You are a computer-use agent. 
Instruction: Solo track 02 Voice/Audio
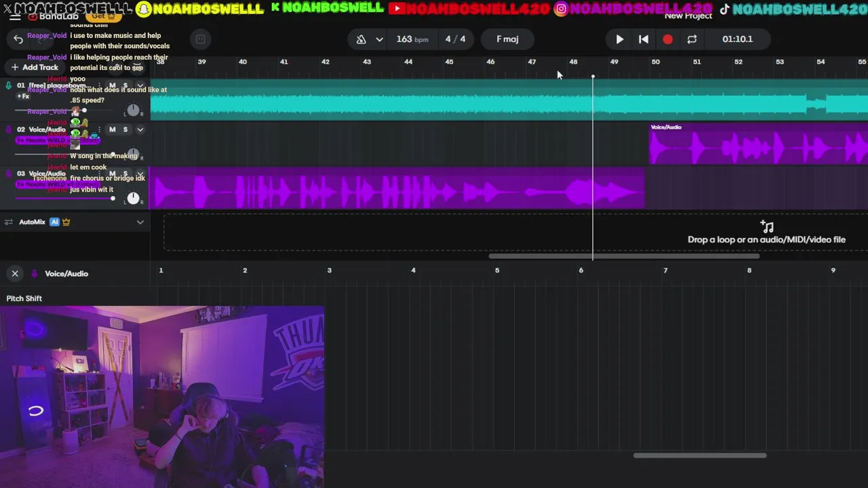[x=125, y=129]
